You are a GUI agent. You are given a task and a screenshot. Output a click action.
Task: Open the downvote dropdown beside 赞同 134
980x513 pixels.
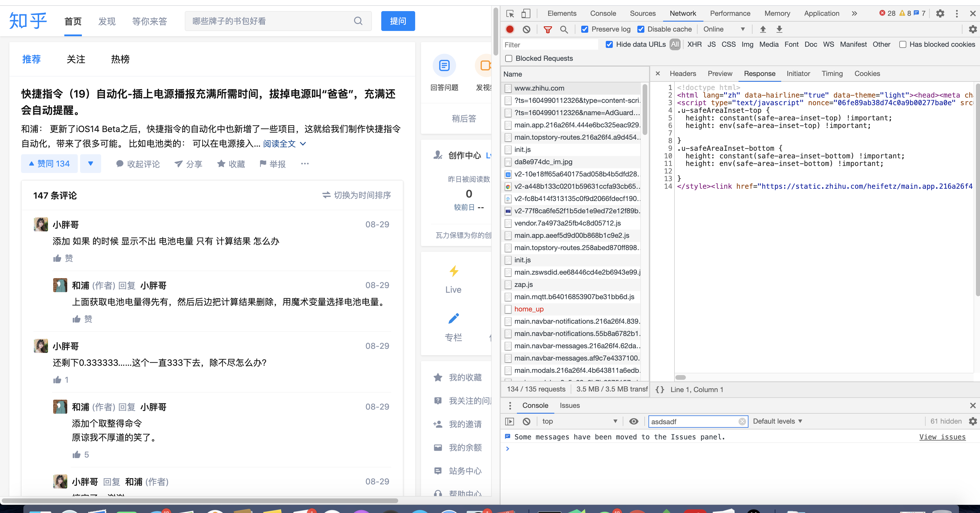pyautogui.click(x=91, y=164)
